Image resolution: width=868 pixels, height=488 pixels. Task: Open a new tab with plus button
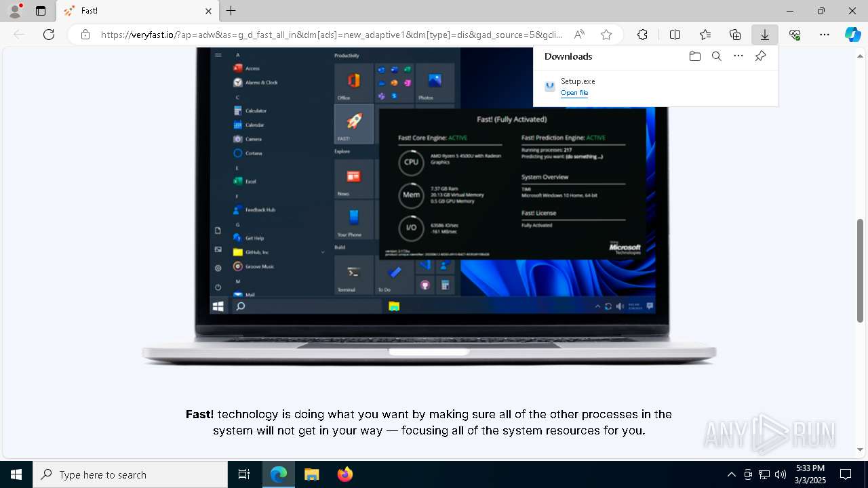pos(231,11)
